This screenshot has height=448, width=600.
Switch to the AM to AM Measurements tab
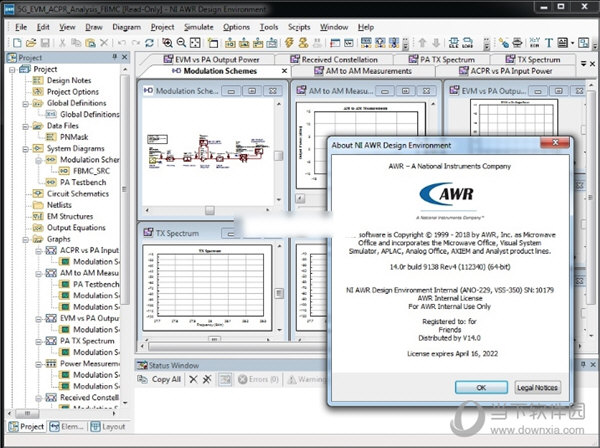pos(363,71)
